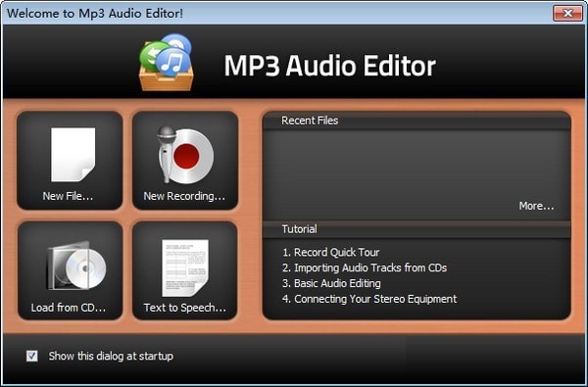Open the Record Quick Tour tutorial

(x=331, y=253)
